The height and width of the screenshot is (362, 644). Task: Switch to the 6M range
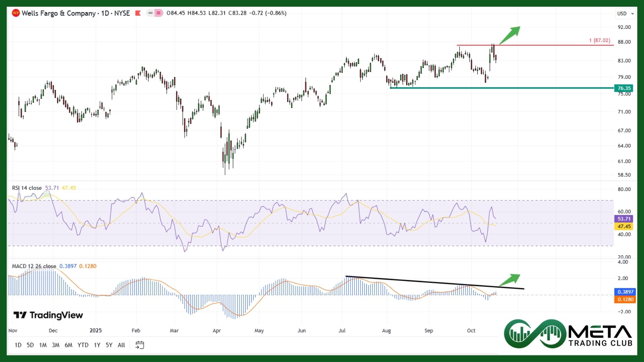click(68, 345)
